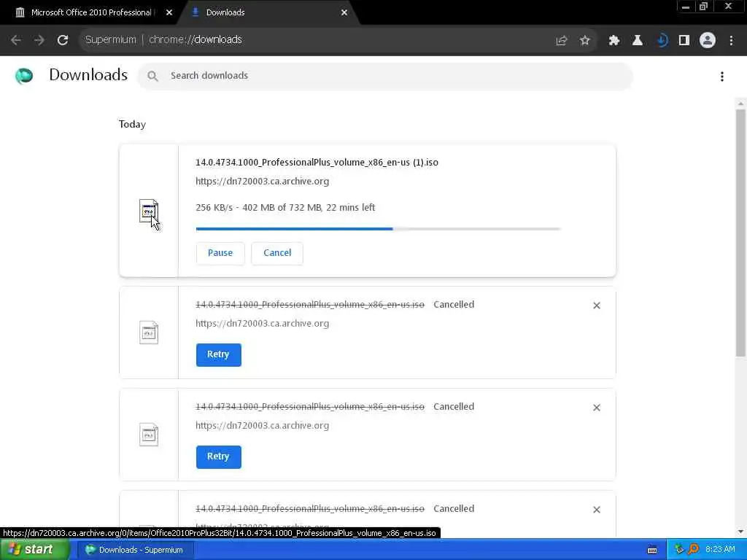The width and height of the screenshot is (747, 560).
Task: Click Downloads - Supermium taskbar button
Action: pyautogui.click(x=135, y=550)
